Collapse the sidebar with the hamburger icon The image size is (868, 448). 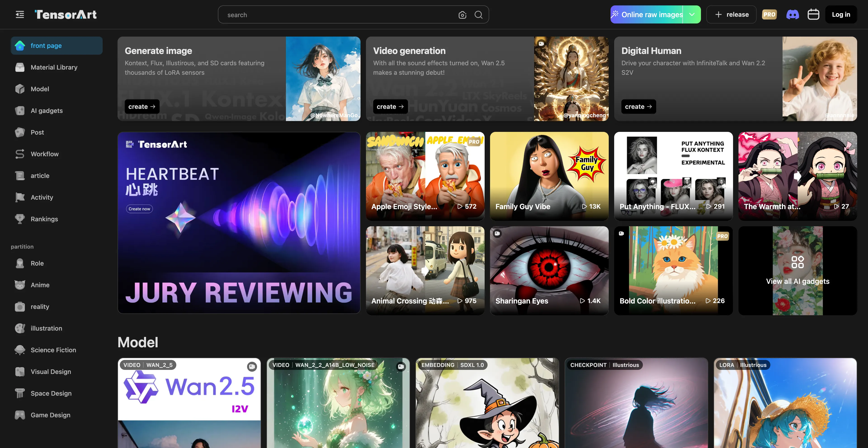[20, 14]
